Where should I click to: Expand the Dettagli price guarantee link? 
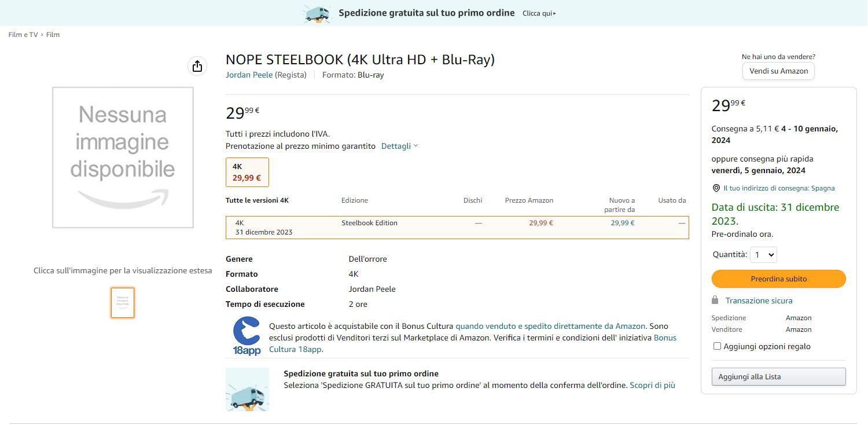point(399,146)
